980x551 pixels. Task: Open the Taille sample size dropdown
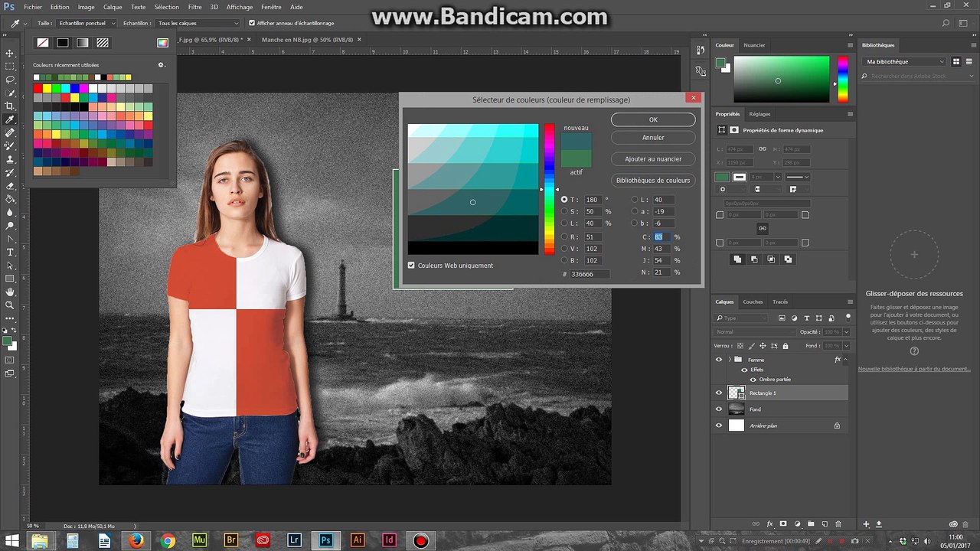[87, 23]
